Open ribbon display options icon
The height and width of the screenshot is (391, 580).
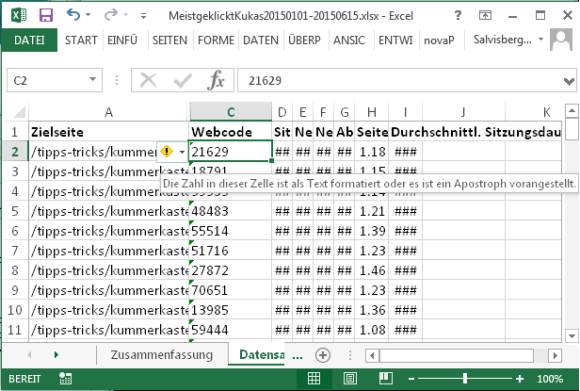tap(485, 15)
